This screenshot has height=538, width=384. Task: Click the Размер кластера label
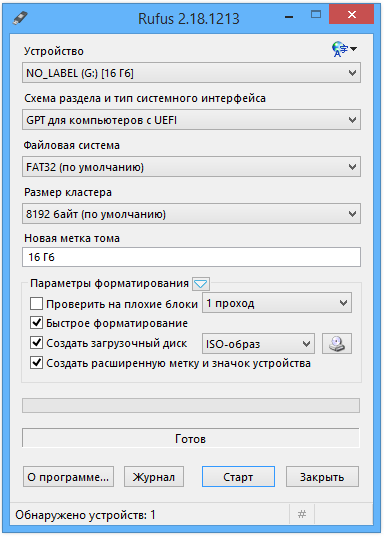[68, 192]
